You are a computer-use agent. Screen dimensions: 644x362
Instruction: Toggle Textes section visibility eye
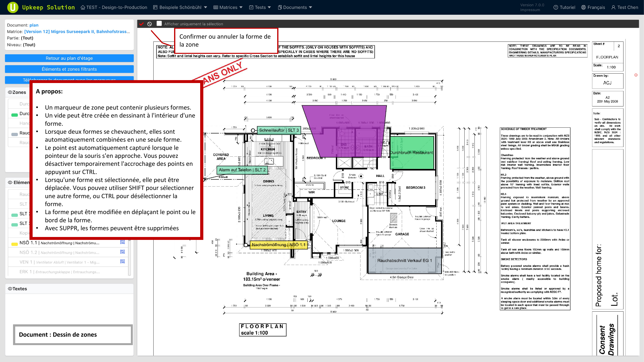click(x=10, y=289)
